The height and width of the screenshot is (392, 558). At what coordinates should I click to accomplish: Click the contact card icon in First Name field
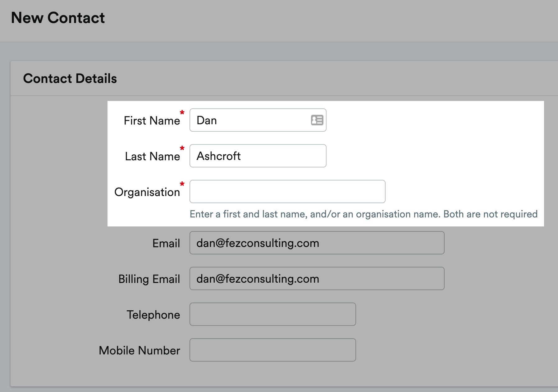point(317,120)
